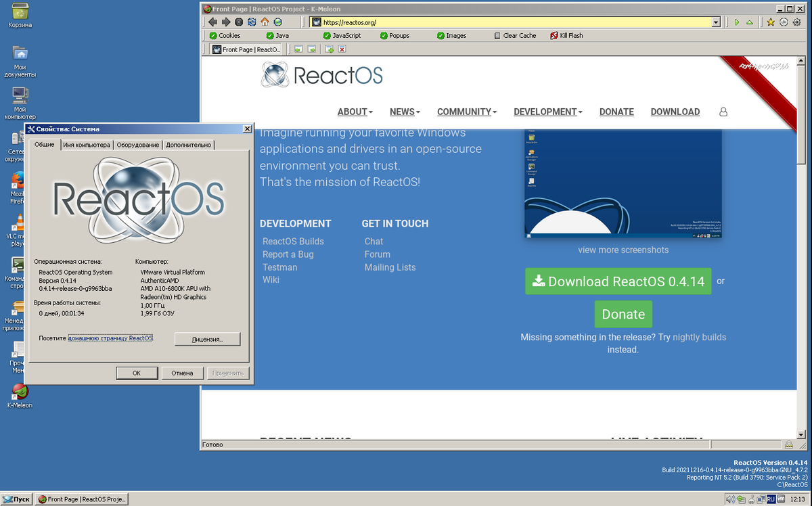Click the Лицензия button

(x=207, y=339)
